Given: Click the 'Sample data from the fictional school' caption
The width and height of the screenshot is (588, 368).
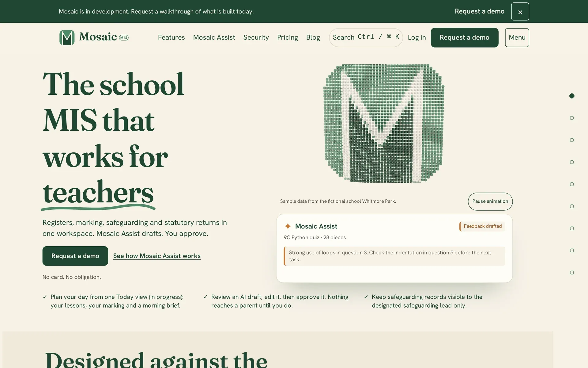Looking at the screenshot, I should [x=338, y=201].
